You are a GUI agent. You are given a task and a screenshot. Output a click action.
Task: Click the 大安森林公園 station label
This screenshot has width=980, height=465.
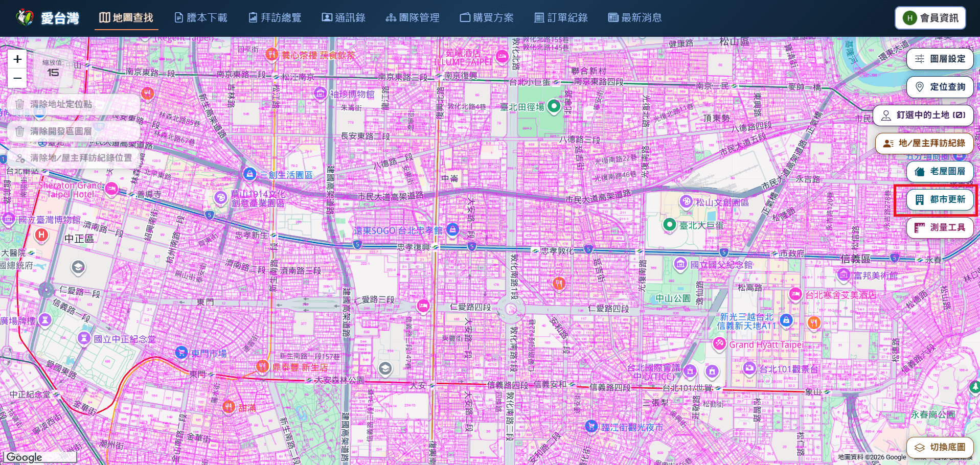coord(339,380)
